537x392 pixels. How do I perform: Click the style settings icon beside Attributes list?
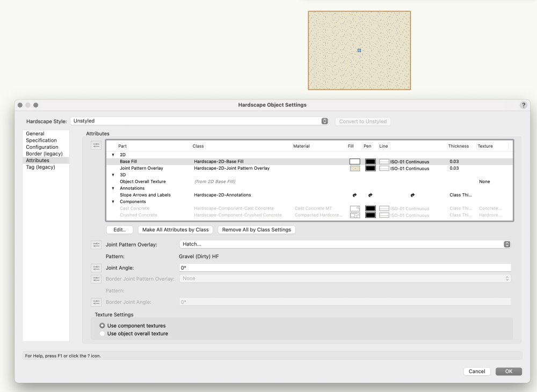pos(96,145)
